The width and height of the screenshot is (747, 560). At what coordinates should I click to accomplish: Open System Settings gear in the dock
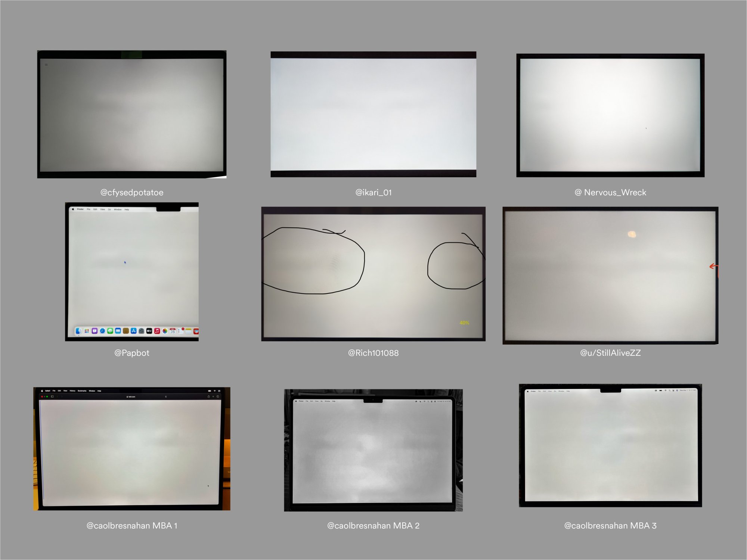point(141,331)
